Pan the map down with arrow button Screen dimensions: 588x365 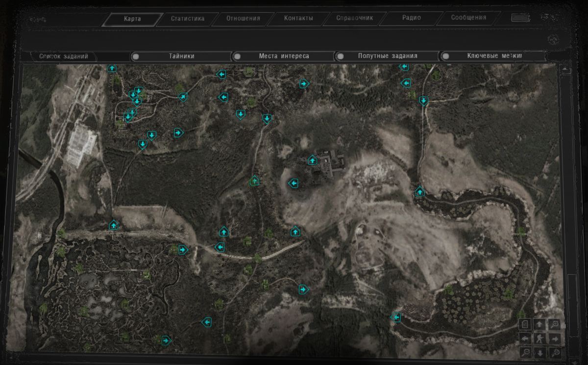pos(539,353)
